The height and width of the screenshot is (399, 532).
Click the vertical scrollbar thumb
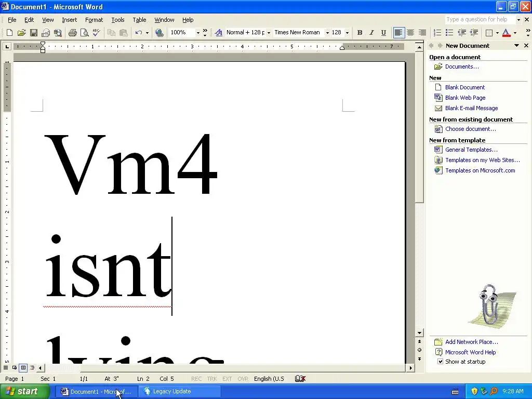tap(419, 127)
